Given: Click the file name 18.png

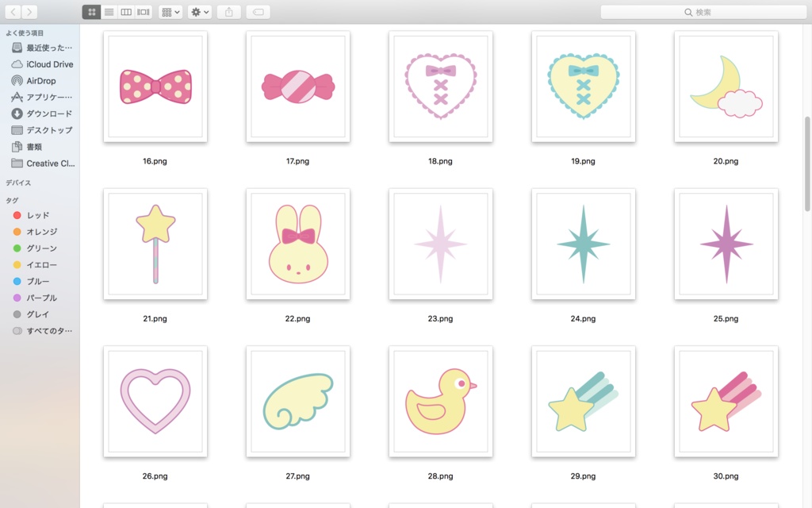Looking at the screenshot, I should click(x=440, y=161).
